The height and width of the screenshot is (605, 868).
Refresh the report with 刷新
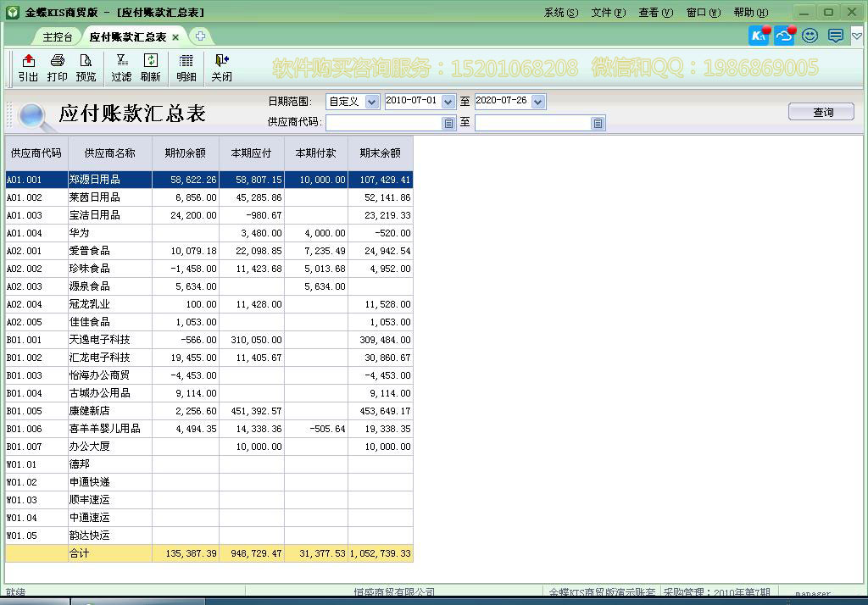[150, 68]
